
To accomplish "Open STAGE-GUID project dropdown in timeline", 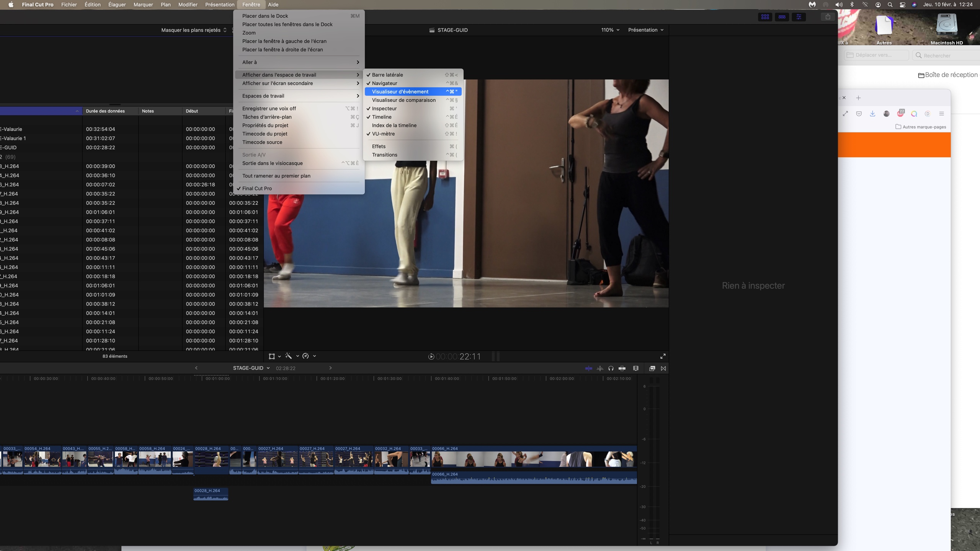I will pos(251,368).
